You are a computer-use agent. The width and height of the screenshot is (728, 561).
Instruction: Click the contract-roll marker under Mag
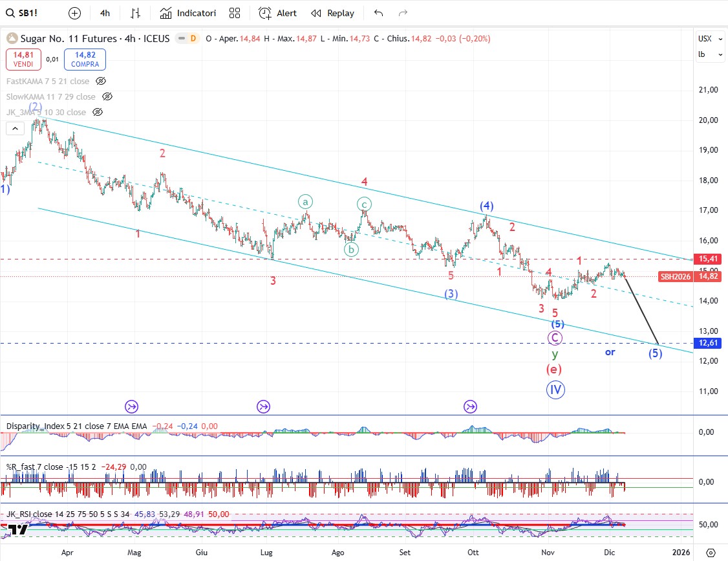click(x=131, y=407)
